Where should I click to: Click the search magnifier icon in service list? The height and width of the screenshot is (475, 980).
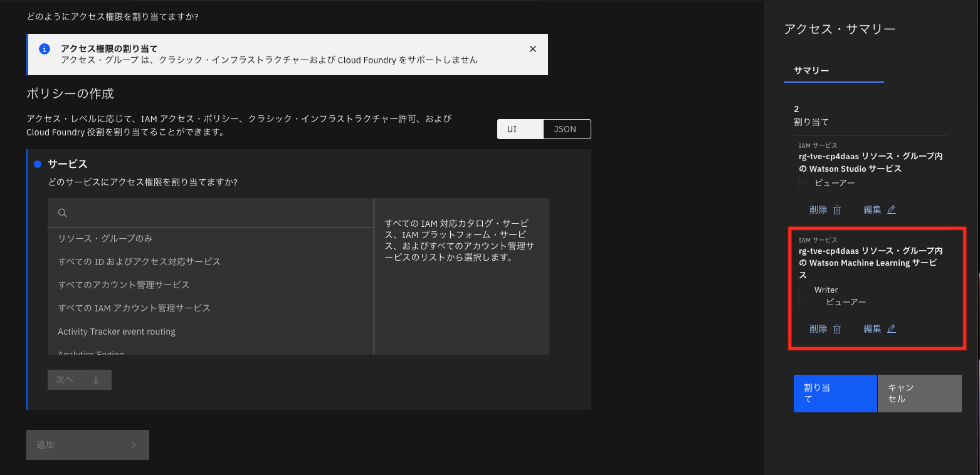(63, 213)
